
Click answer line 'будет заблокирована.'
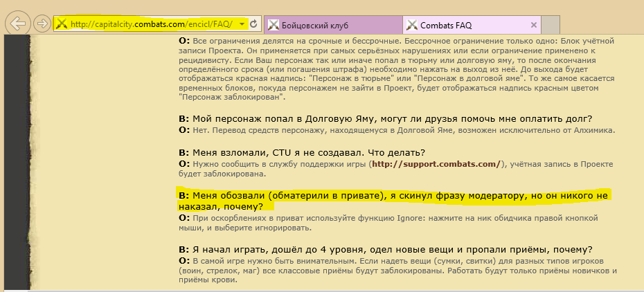click(x=222, y=174)
